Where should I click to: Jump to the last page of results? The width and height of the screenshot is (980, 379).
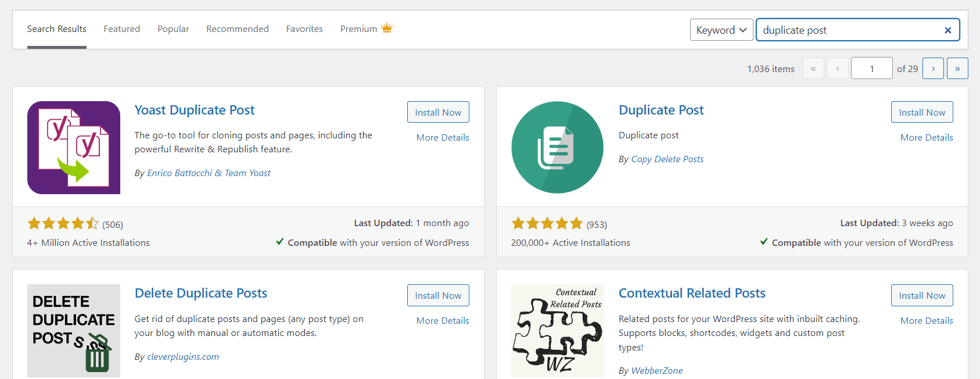tap(957, 69)
